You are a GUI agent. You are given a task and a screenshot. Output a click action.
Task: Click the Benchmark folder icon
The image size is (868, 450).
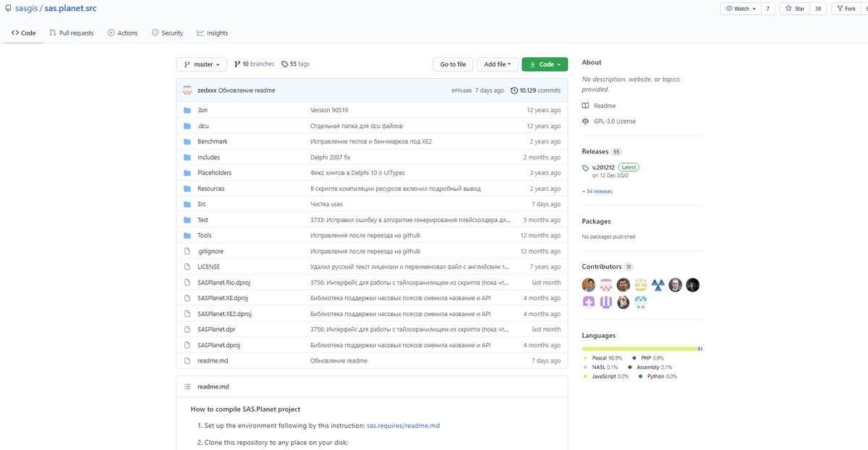tap(187, 142)
